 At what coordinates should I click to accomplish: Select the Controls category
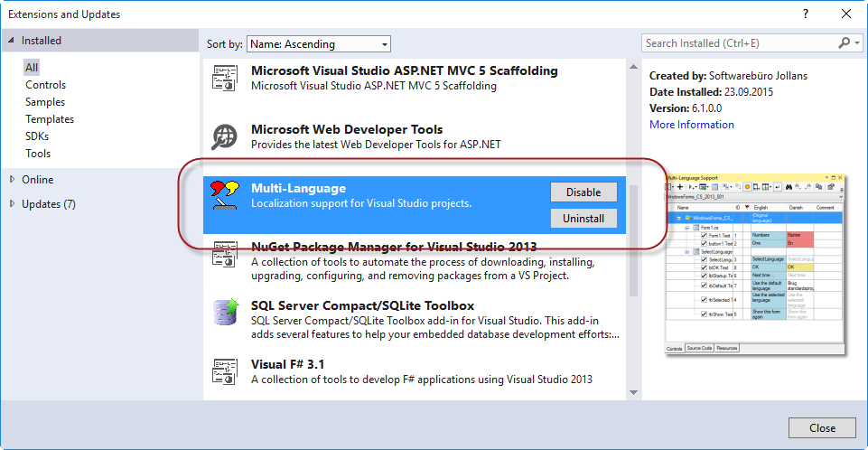pos(45,85)
